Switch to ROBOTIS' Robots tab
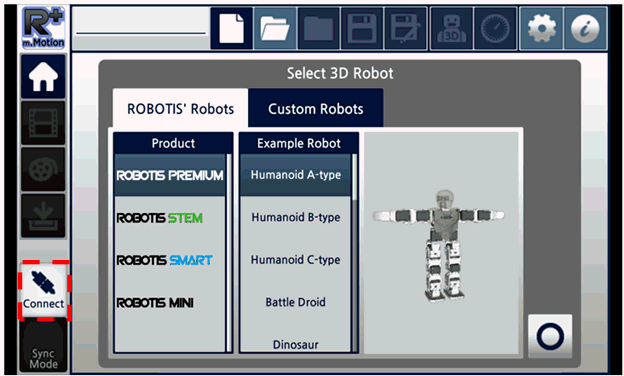This screenshot has height=376, width=624. point(180,108)
